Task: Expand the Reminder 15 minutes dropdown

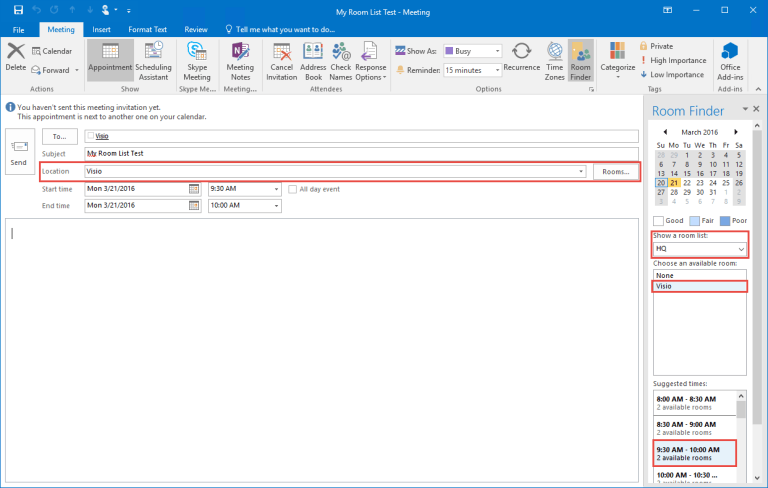Action: [498, 70]
